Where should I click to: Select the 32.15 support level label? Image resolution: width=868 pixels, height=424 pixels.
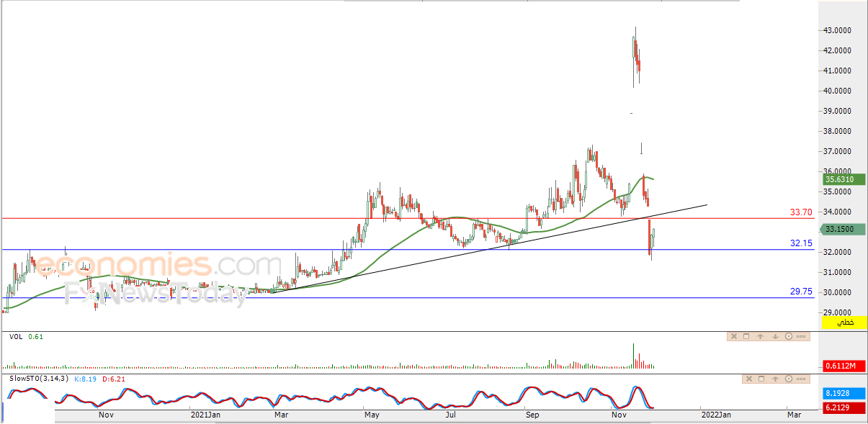(x=801, y=243)
